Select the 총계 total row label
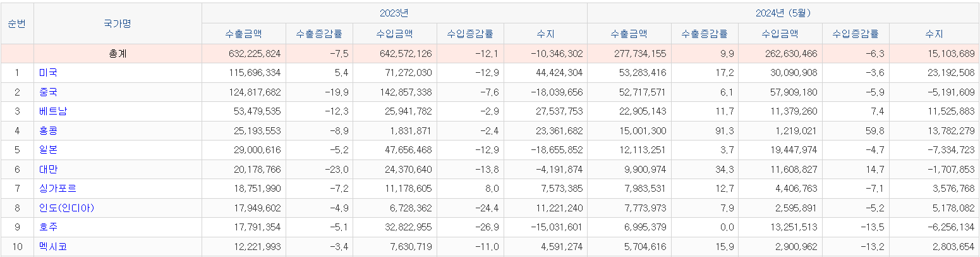Image resolution: width=980 pixels, height=257 pixels. (x=118, y=54)
